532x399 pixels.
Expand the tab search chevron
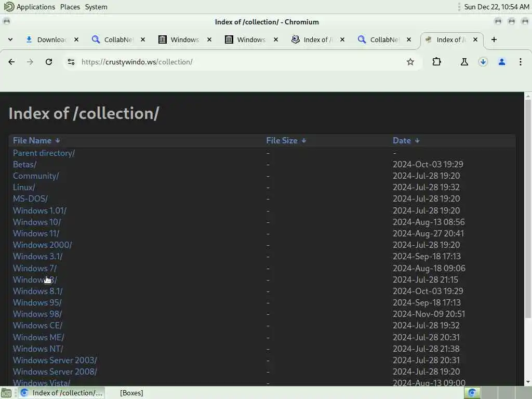click(x=10, y=39)
